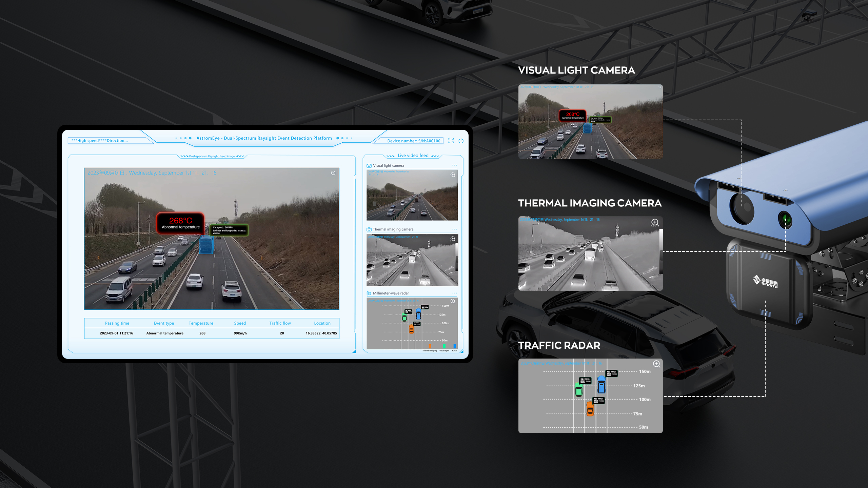Open Millimeter-wave radar three-dot options menu

[x=454, y=293]
